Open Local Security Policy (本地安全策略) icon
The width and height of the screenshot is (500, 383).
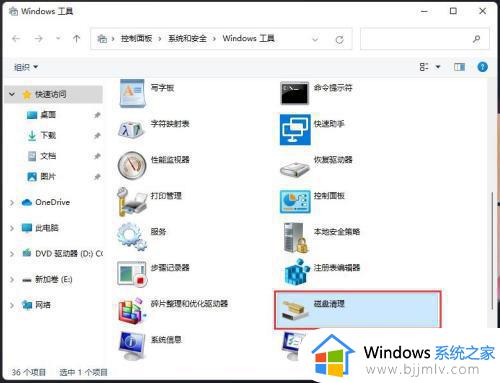pyautogui.click(x=295, y=238)
